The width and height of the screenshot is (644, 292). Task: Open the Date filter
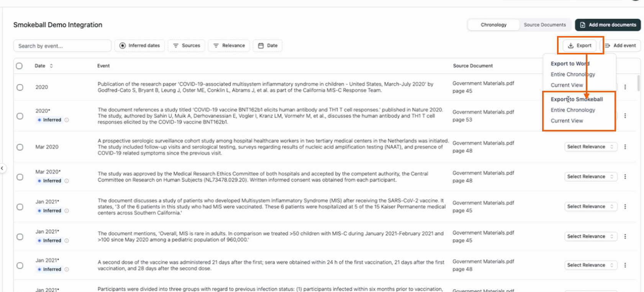[268, 46]
